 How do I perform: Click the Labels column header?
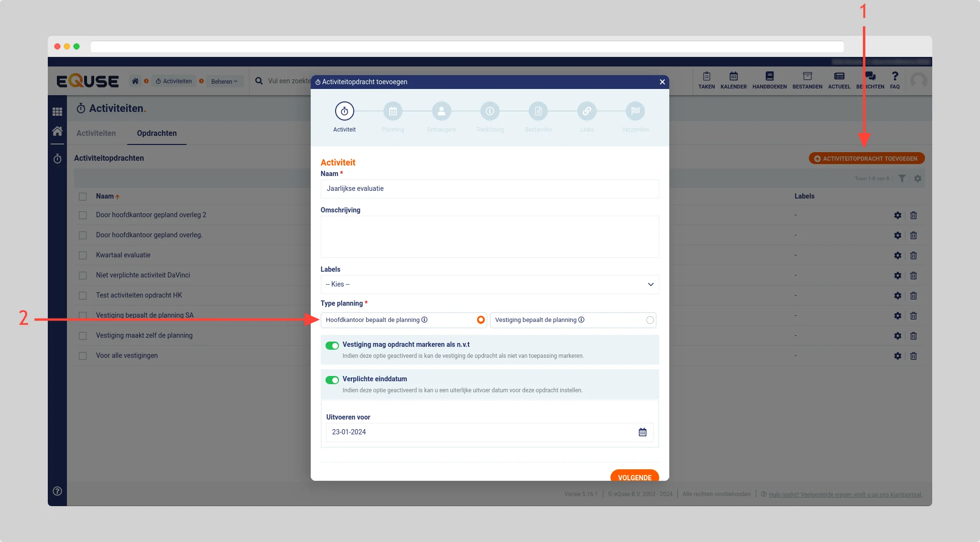(804, 196)
